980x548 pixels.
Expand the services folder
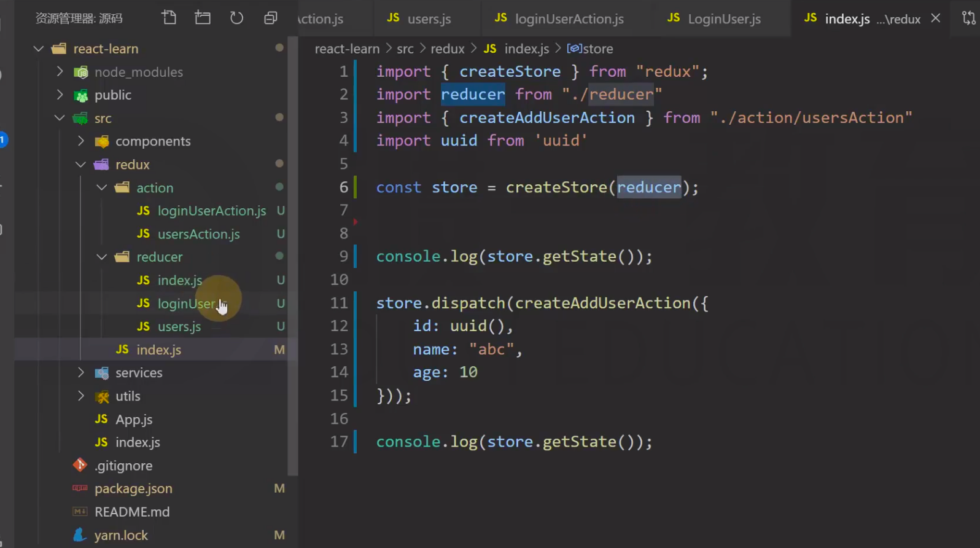(x=81, y=372)
